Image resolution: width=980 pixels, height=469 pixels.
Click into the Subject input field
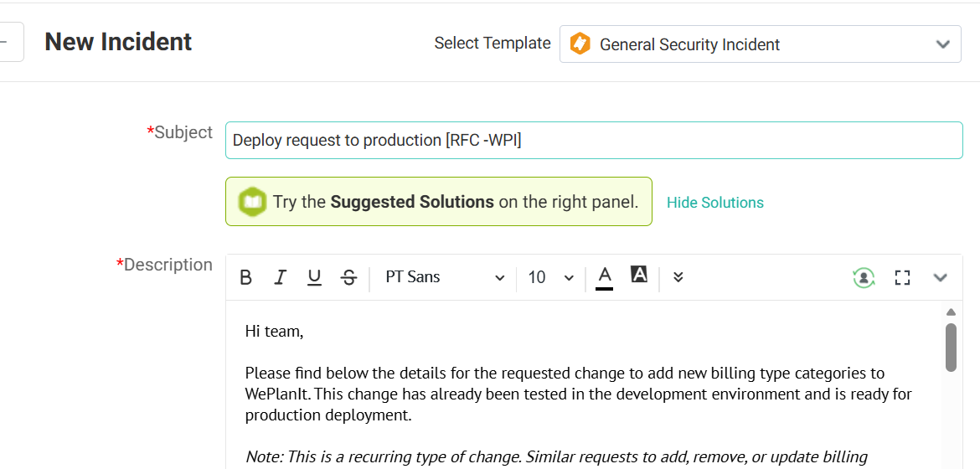tap(593, 141)
